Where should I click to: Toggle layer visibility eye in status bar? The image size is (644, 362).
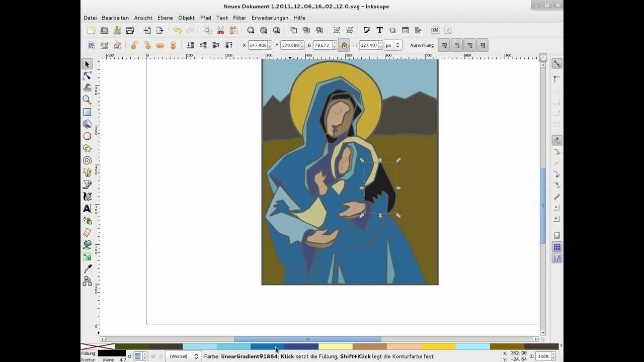coord(153,356)
